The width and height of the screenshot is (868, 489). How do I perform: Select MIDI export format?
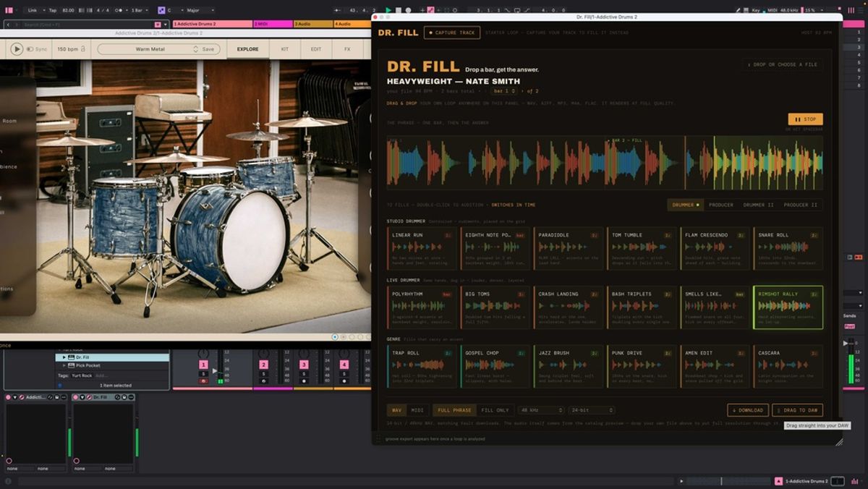pyautogui.click(x=417, y=410)
